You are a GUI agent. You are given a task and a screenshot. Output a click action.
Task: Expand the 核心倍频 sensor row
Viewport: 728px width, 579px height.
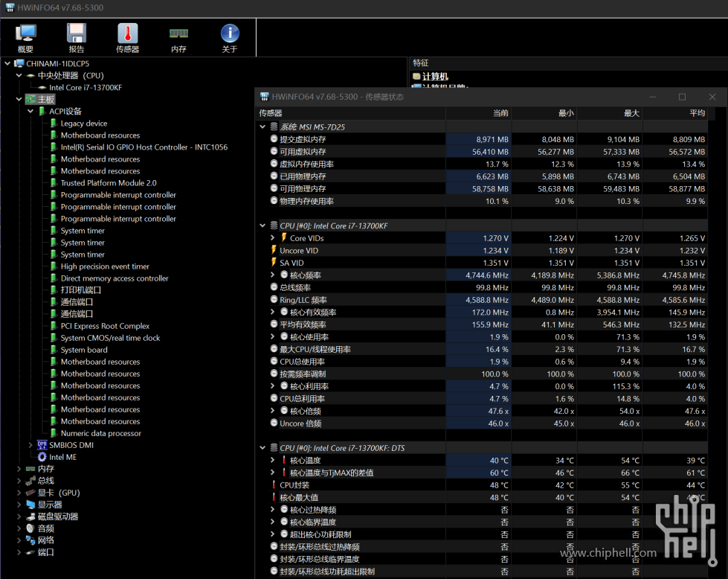273,411
